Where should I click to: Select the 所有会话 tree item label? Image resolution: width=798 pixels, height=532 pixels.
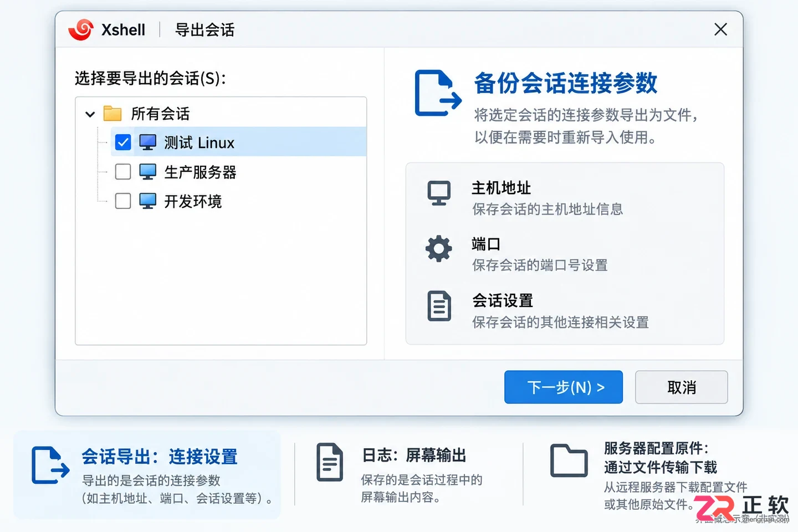tap(160, 114)
